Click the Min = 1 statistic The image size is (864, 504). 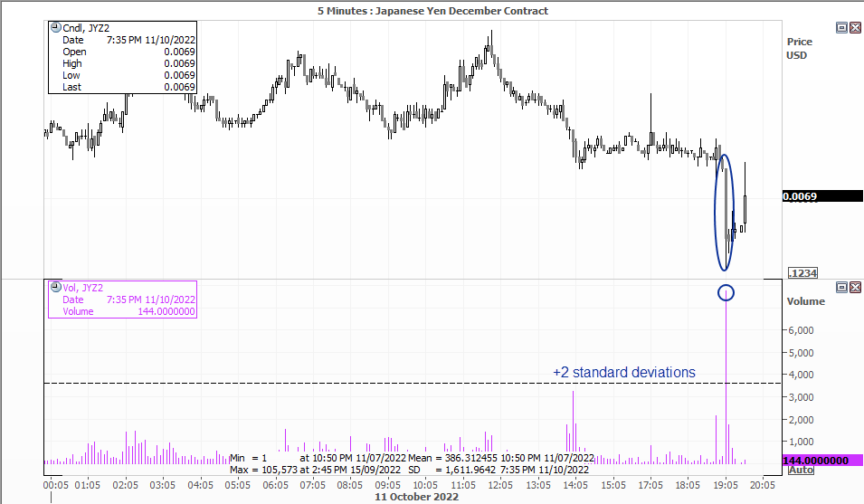[248, 458]
